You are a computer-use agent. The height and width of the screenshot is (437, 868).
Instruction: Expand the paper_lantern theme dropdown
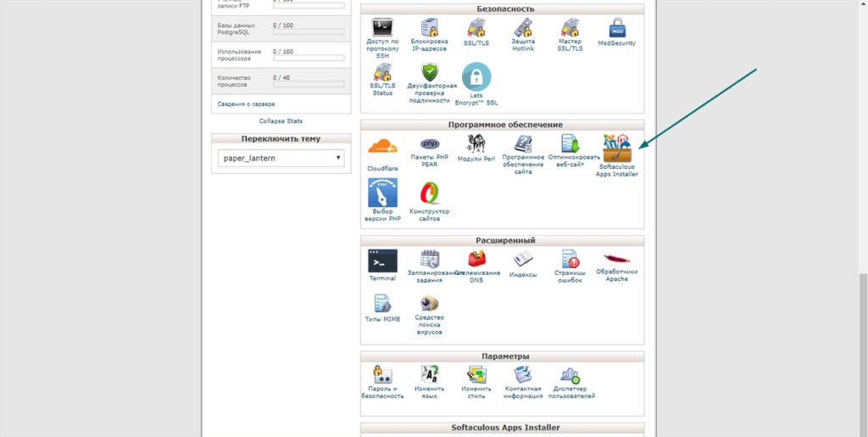click(281, 159)
